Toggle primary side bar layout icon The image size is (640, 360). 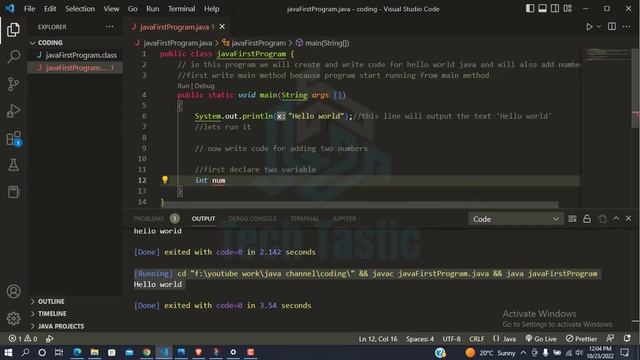(530, 9)
